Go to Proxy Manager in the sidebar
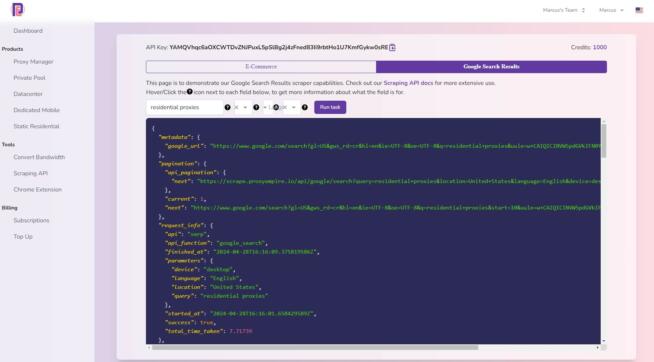This screenshot has height=362, width=654. 33,62
